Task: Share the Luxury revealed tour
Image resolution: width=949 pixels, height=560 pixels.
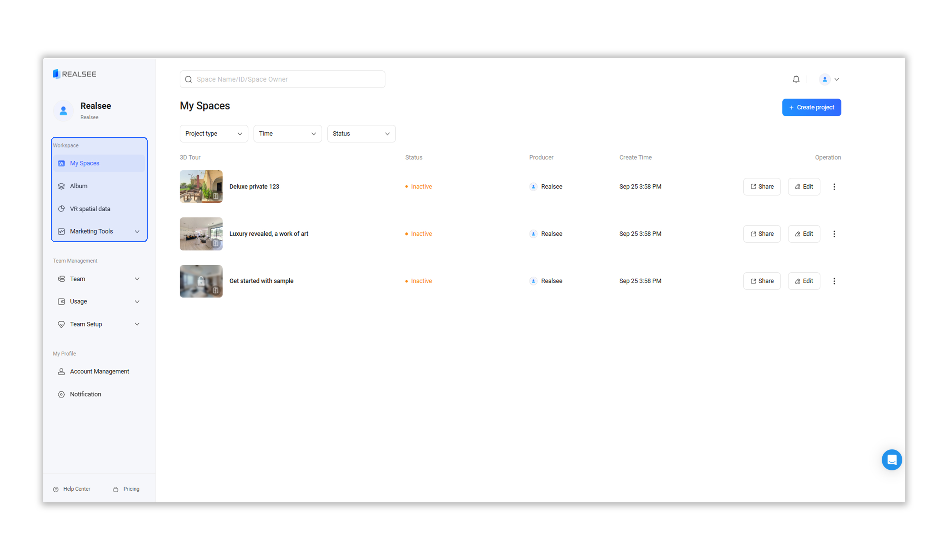Action: [x=762, y=234]
